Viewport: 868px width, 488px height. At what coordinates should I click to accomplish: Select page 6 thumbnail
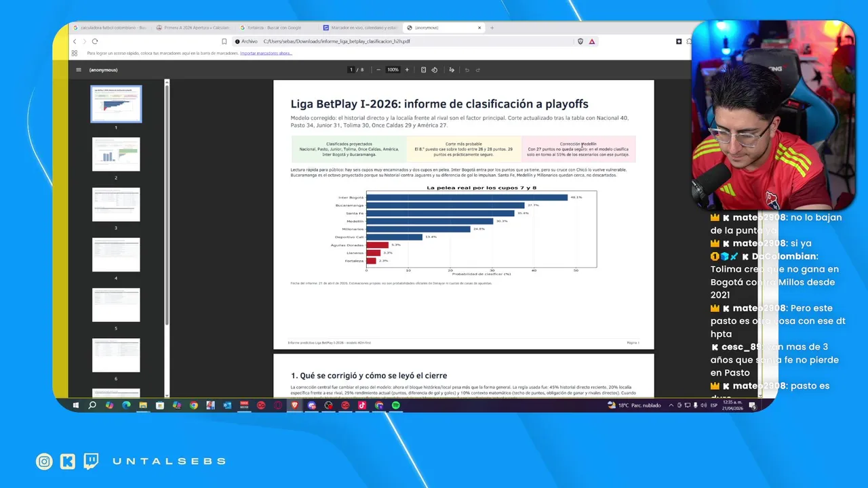pos(116,354)
